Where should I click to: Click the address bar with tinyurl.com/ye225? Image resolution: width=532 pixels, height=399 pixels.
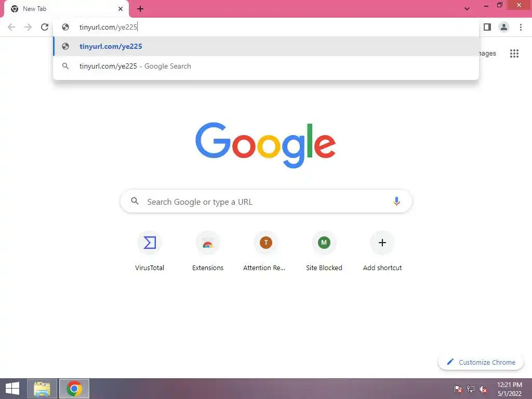pos(266,27)
